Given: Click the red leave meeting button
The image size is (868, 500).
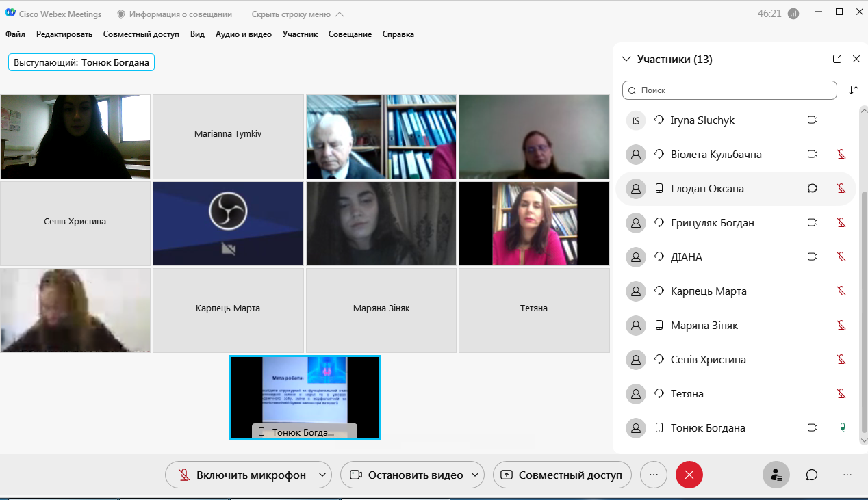Looking at the screenshot, I should tap(689, 475).
